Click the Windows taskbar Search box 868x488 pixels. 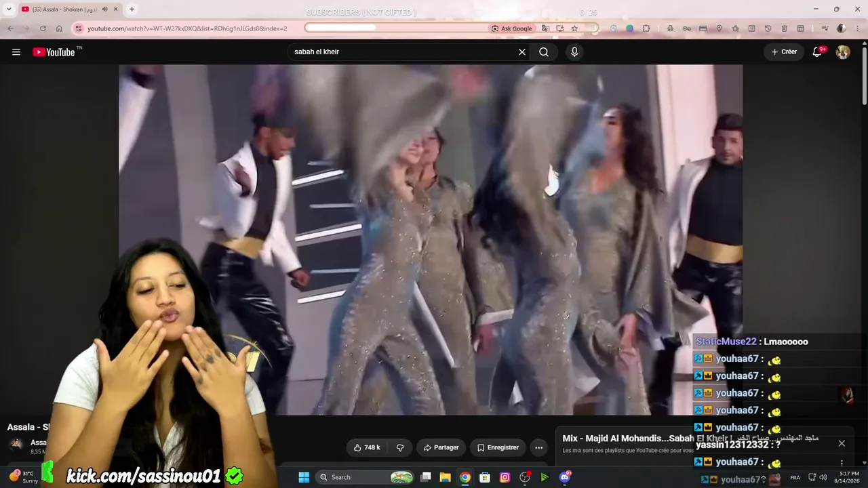365,477
